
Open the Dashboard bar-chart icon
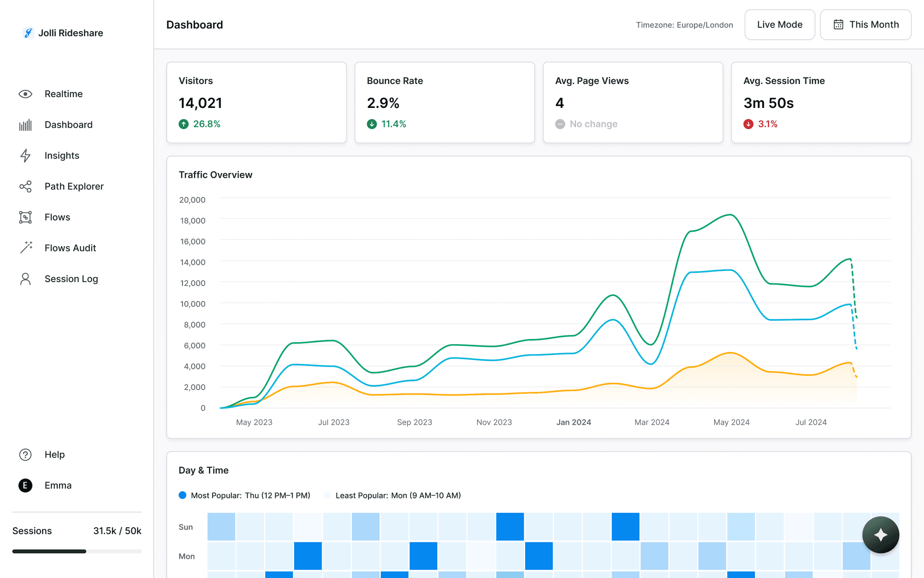pyautogui.click(x=26, y=125)
